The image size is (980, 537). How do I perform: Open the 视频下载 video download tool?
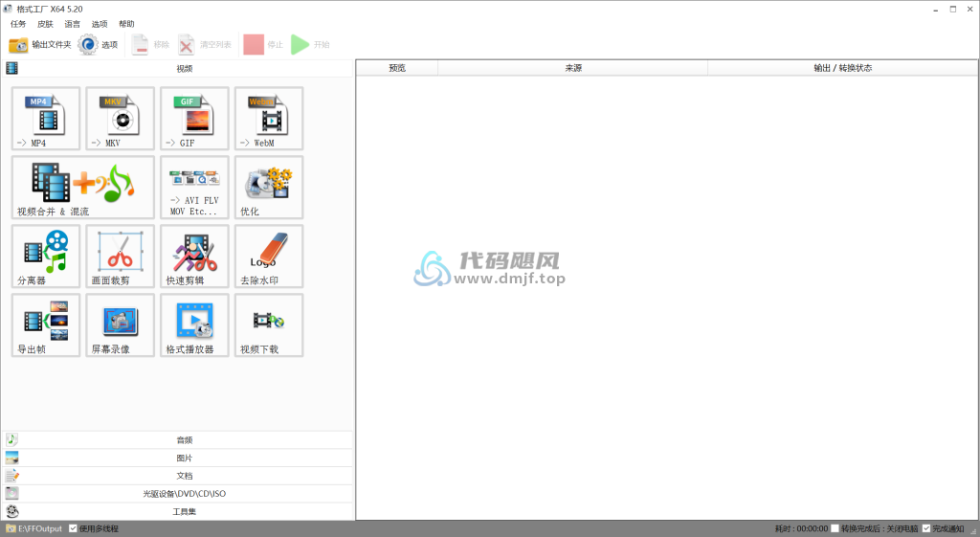tap(269, 324)
